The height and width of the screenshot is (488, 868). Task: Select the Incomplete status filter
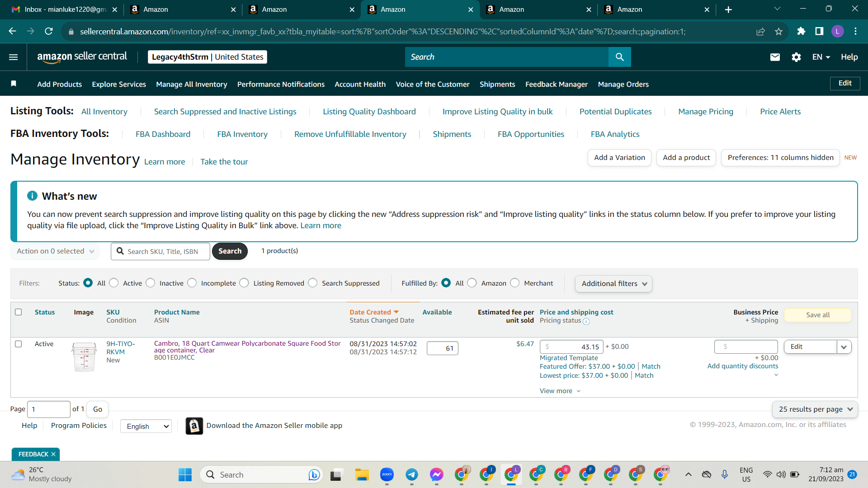pos(192,283)
